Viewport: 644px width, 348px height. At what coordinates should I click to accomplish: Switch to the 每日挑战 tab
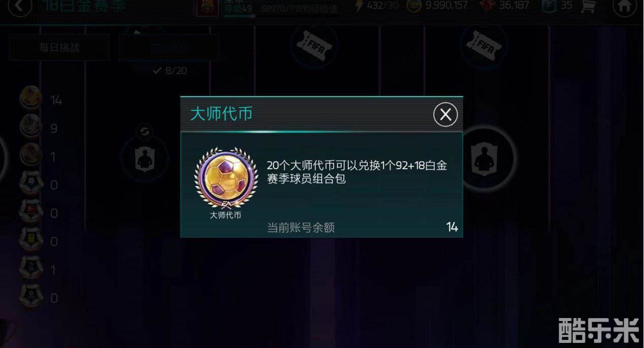(59, 48)
